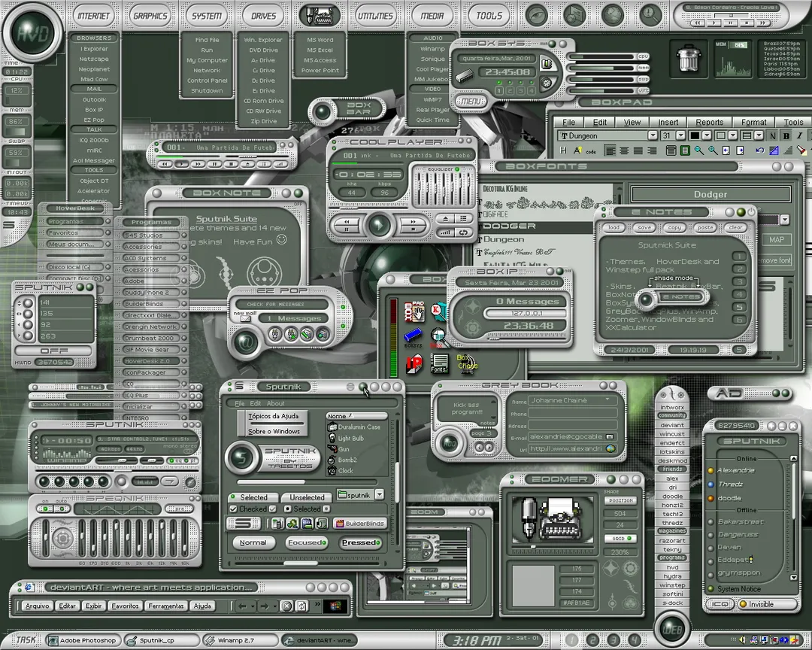Toggle the 'on' switch in Speqnik equalizer
Screen dimensions: 812x650
[46, 509]
